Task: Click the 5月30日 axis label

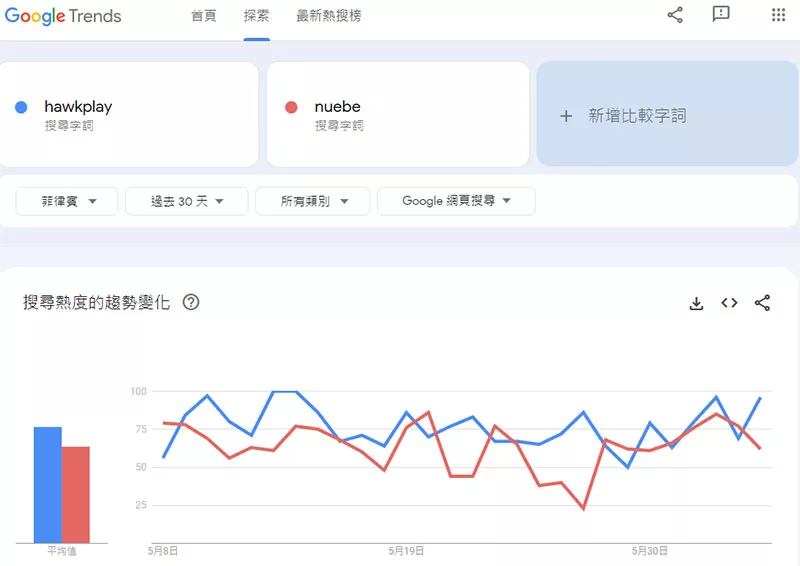Action: point(649,551)
